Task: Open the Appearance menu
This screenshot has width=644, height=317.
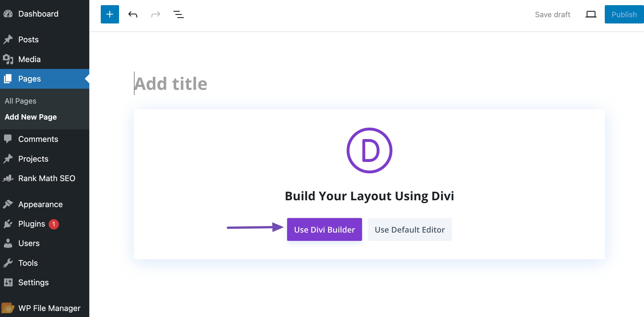Action: click(x=40, y=204)
